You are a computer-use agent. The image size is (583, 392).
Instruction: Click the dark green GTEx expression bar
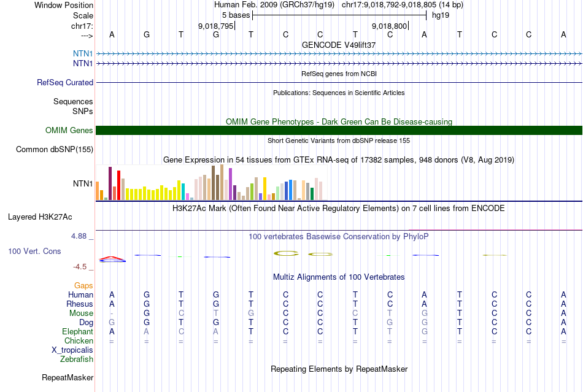coord(312,194)
